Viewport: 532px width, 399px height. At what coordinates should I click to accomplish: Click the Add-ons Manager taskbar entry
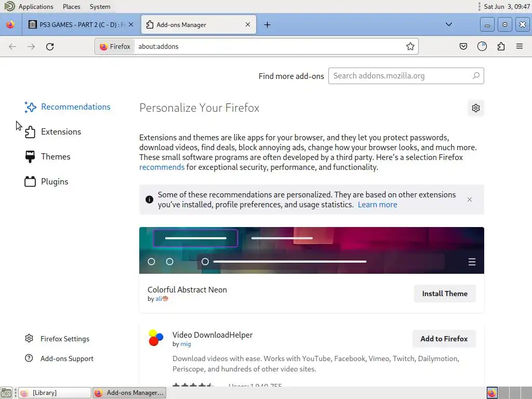click(x=129, y=393)
